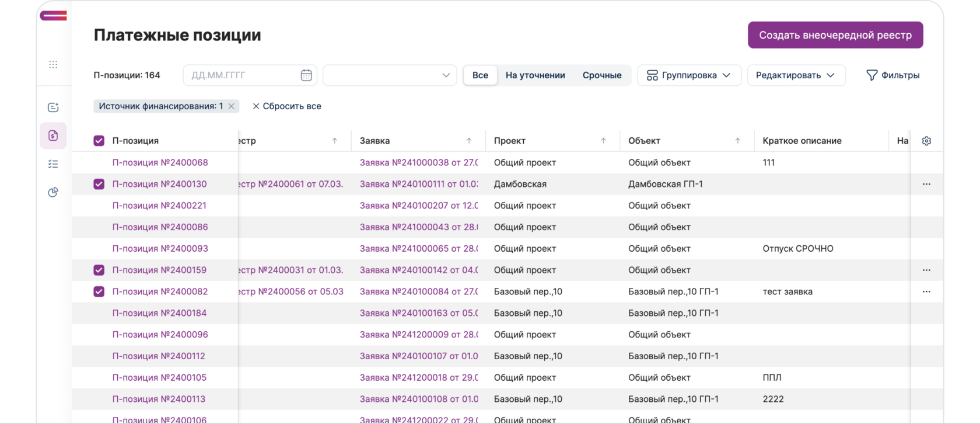Image resolution: width=980 pixels, height=424 pixels.
Task: Open the pie chart reports icon
Action: pyautogui.click(x=53, y=192)
